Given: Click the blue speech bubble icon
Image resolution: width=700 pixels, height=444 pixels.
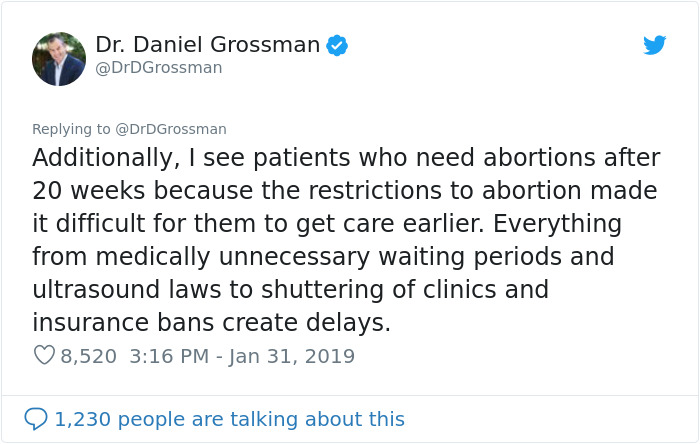Looking at the screenshot, I should 36,419.
